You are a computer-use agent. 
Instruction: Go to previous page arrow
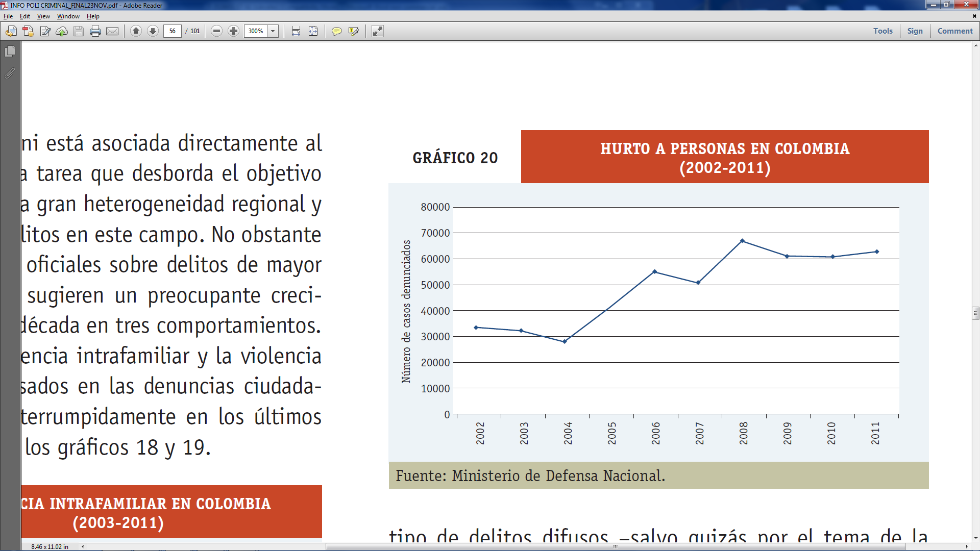pos(136,31)
